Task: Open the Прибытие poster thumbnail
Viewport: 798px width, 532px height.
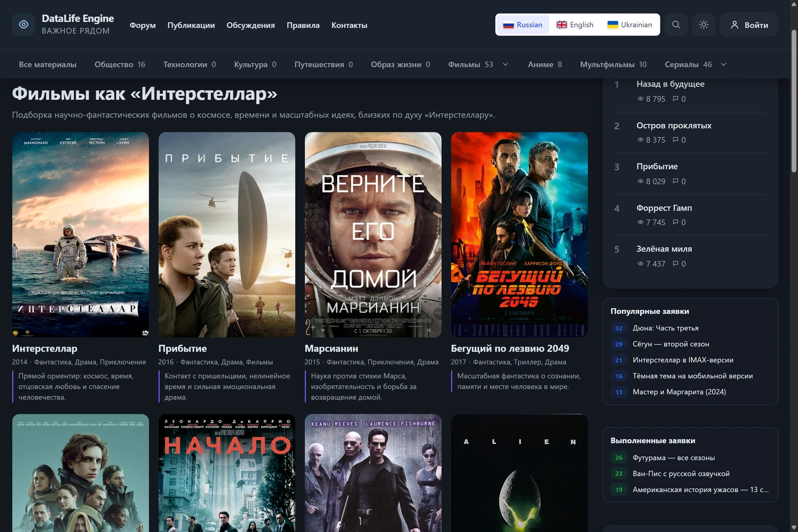Action: point(227,234)
